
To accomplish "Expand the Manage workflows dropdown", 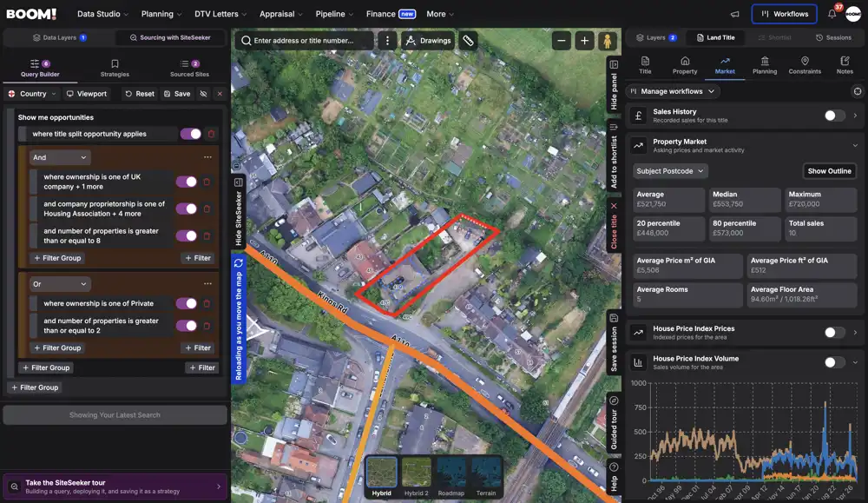I will 672,91.
